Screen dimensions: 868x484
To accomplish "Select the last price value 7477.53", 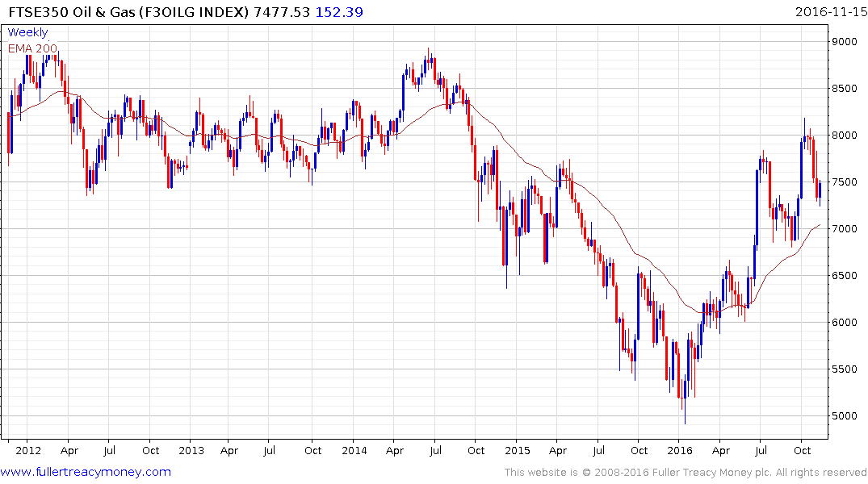I will pyautogui.click(x=282, y=12).
